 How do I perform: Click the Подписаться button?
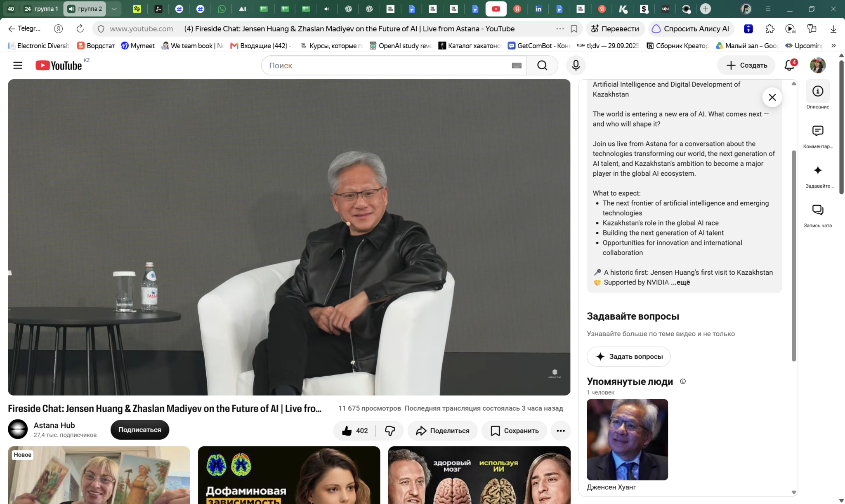(x=139, y=430)
